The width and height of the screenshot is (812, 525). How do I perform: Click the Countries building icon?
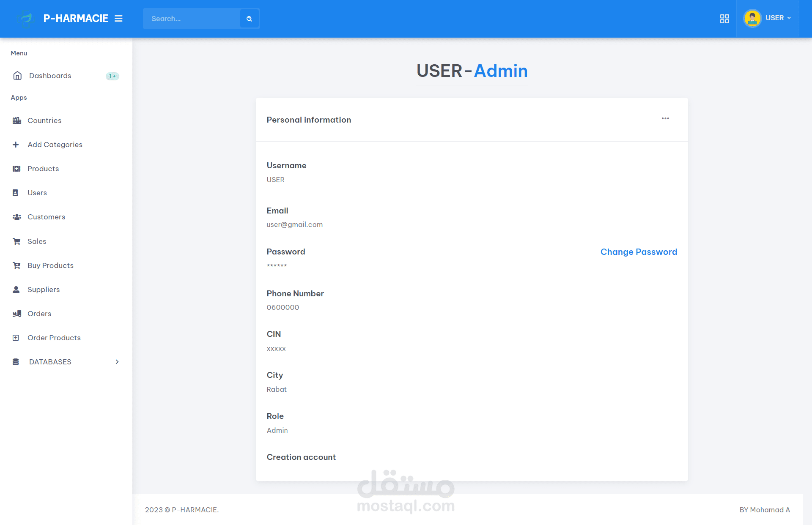[x=17, y=120]
